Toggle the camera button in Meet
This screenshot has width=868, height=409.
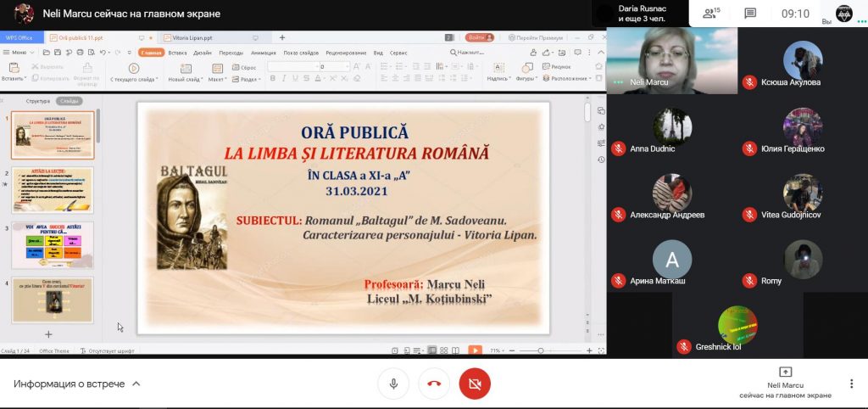point(475,384)
